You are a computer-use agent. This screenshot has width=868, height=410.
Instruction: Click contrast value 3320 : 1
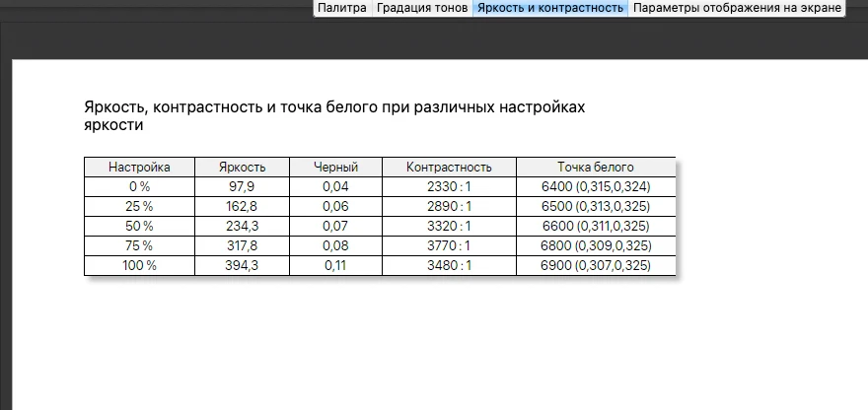click(x=449, y=227)
